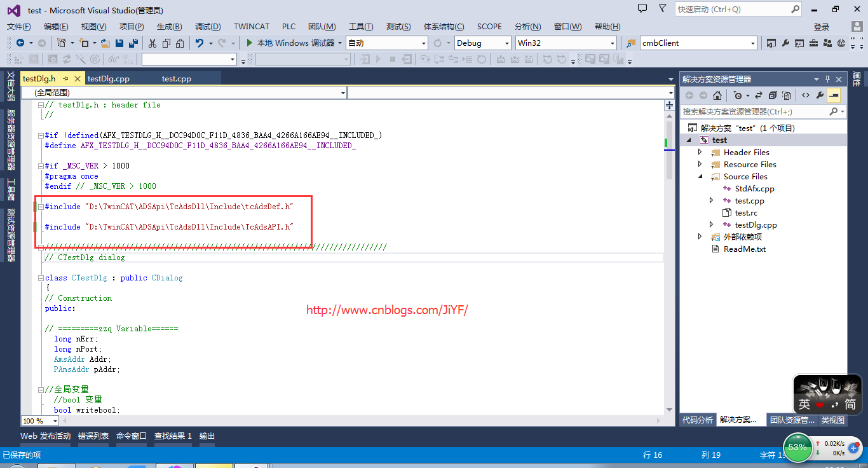Click the Save All icon

tap(132, 43)
